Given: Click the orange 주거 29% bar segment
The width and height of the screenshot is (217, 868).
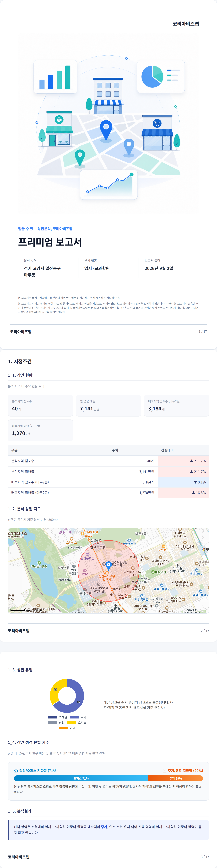Looking at the screenshot, I should [x=176, y=778].
